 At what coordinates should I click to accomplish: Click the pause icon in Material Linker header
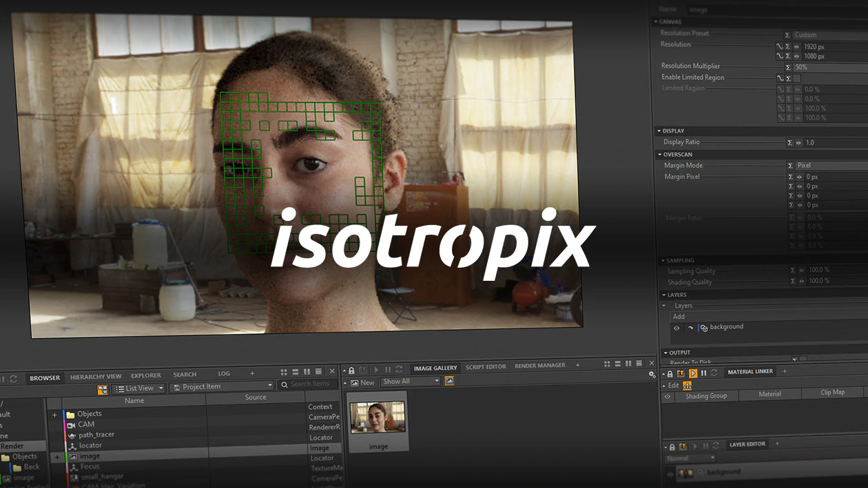click(703, 373)
